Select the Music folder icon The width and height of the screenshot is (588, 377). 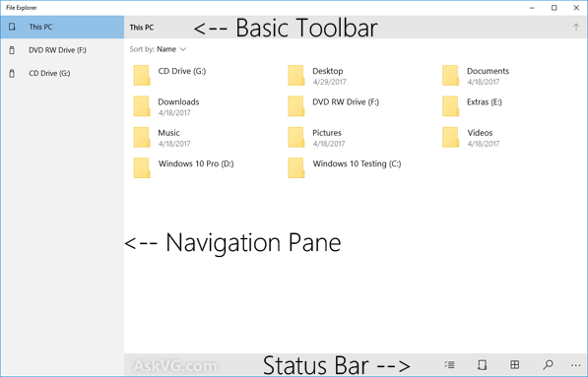142,137
